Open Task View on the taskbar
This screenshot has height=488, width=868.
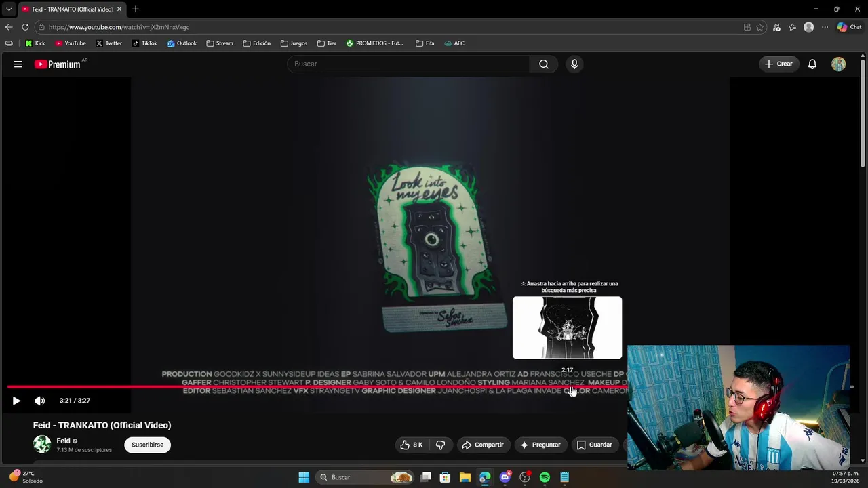426,477
